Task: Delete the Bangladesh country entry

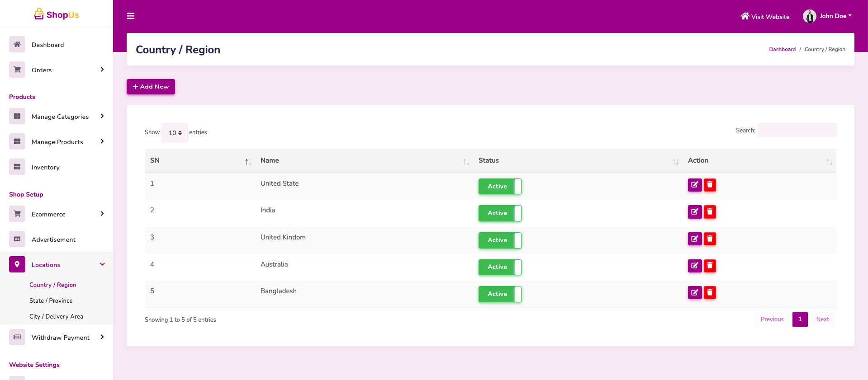Action: [x=710, y=293]
